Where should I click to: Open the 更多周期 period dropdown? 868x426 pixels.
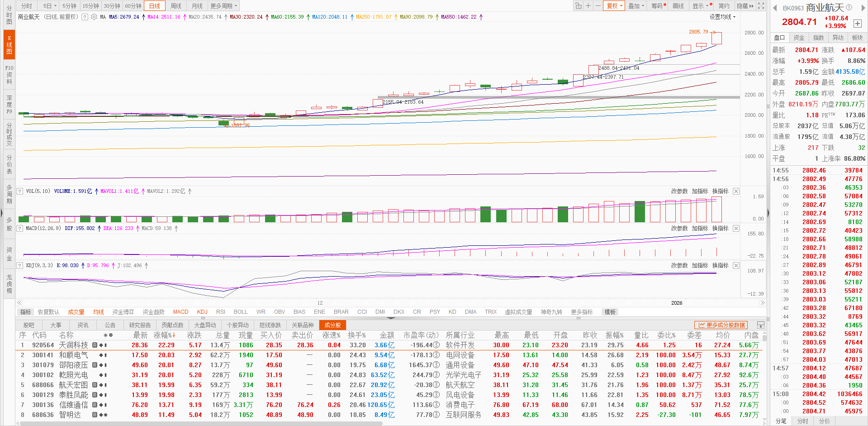click(223, 6)
